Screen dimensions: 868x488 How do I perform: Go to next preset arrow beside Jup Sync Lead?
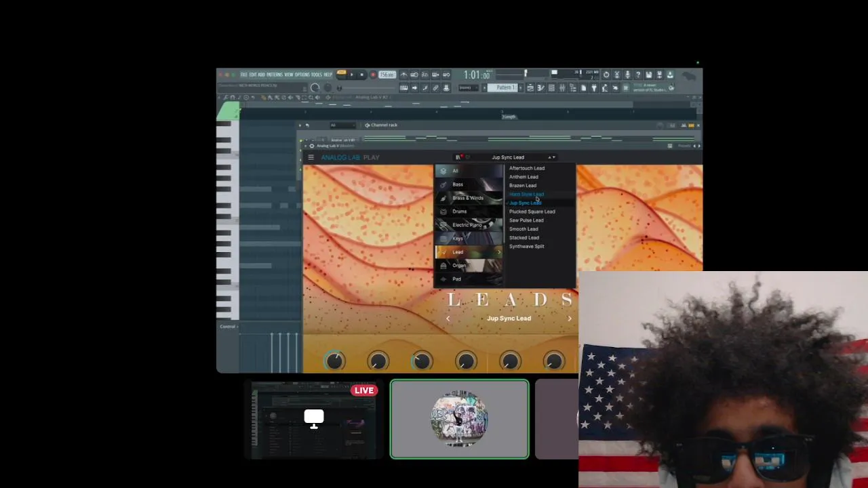570,319
